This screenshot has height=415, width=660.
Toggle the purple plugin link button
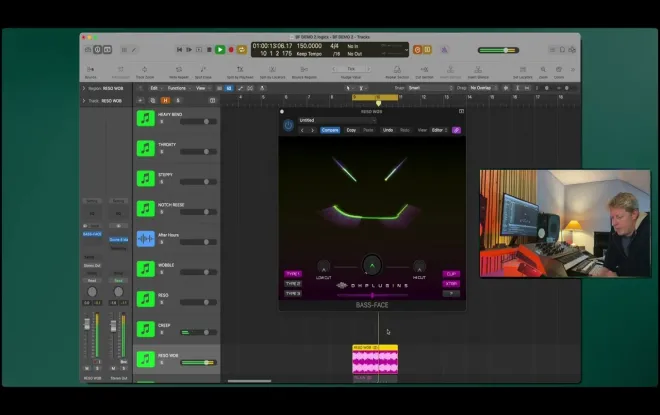[x=456, y=130]
